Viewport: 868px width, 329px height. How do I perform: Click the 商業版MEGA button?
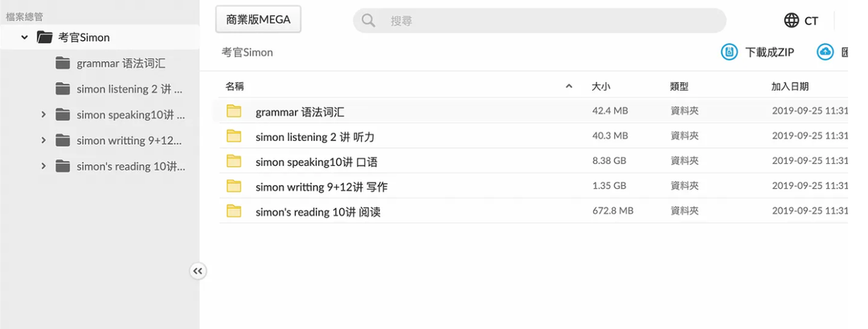258,20
